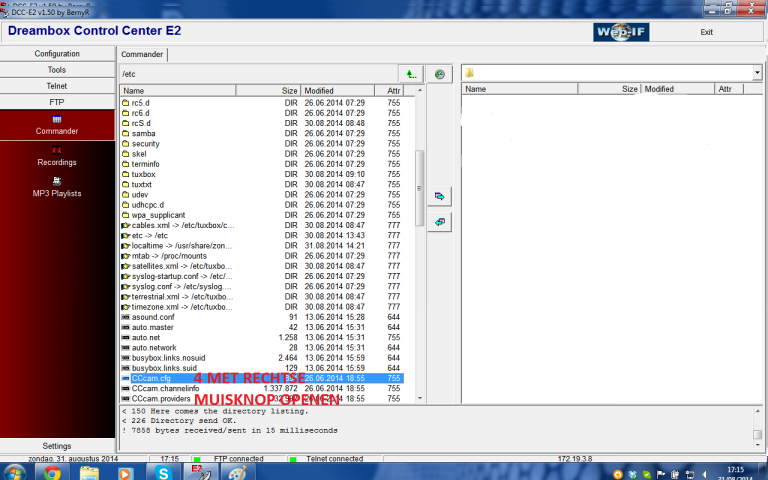This screenshot has width=768, height=480.
Task: Open the Telnet section
Action: (x=56, y=86)
